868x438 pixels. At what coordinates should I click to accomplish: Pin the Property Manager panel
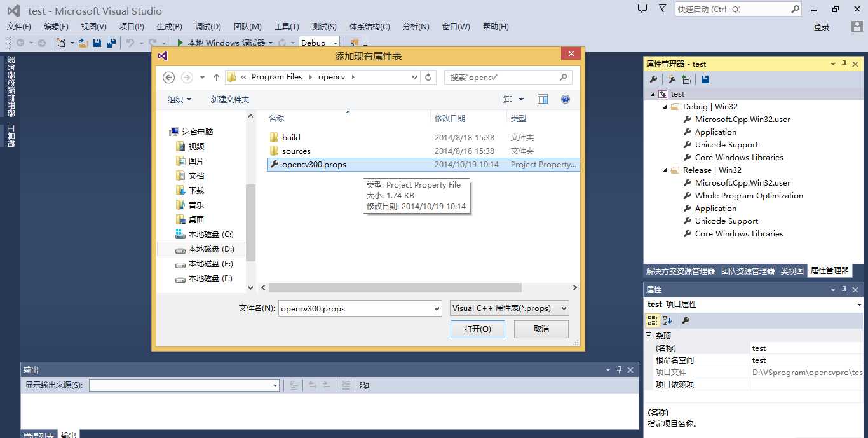point(844,64)
